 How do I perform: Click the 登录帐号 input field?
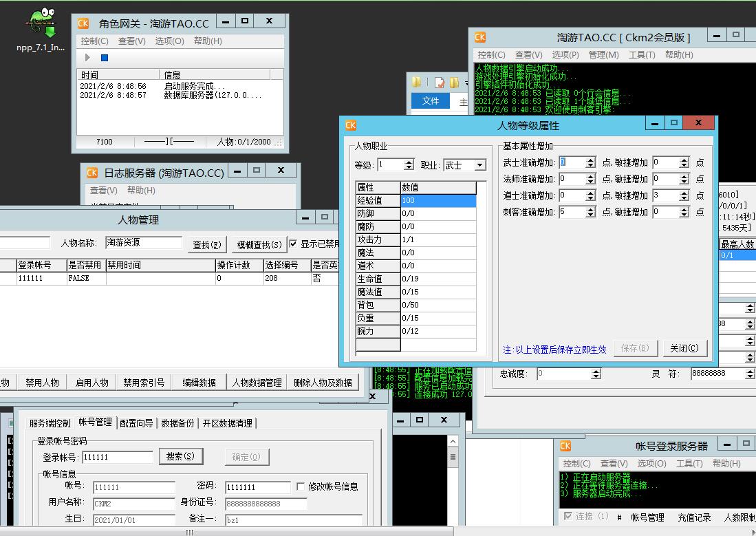pos(117,457)
